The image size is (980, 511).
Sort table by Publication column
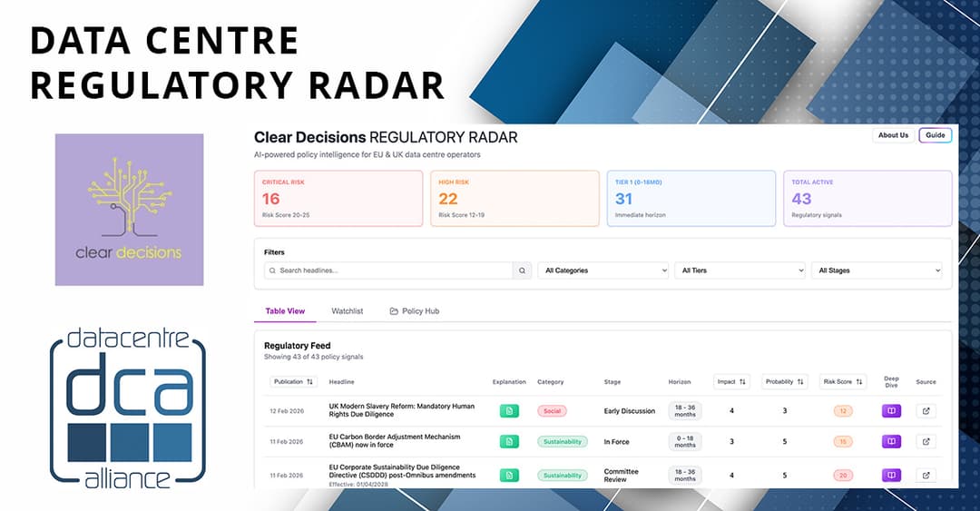293,381
